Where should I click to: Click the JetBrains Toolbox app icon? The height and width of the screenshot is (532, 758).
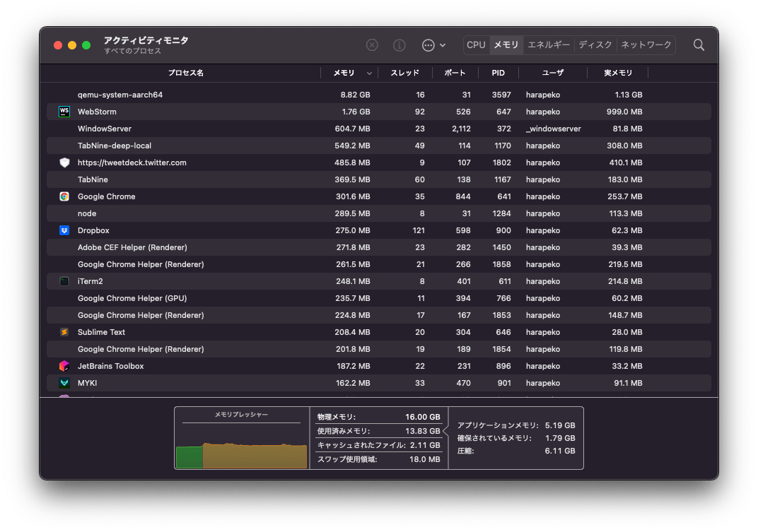(64, 366)
